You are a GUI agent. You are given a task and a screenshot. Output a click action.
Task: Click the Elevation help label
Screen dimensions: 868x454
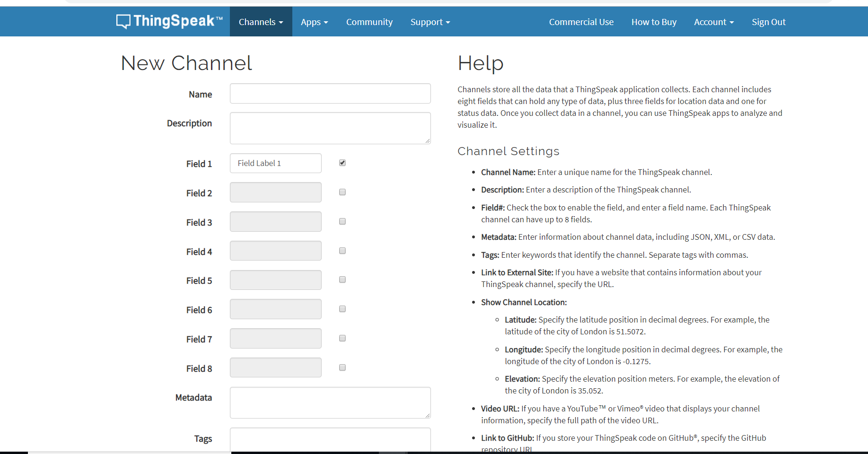[x=522, y=379]
